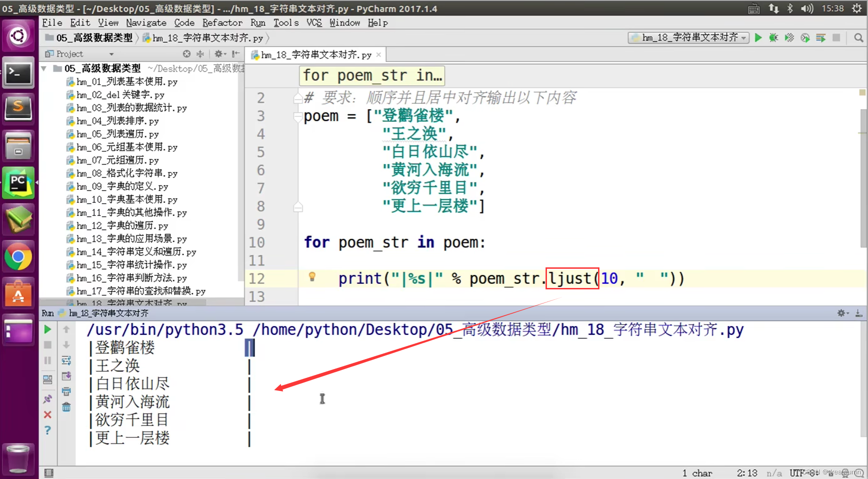Close Run tab with red X
The image size is (868, 479).
(47, 414)
